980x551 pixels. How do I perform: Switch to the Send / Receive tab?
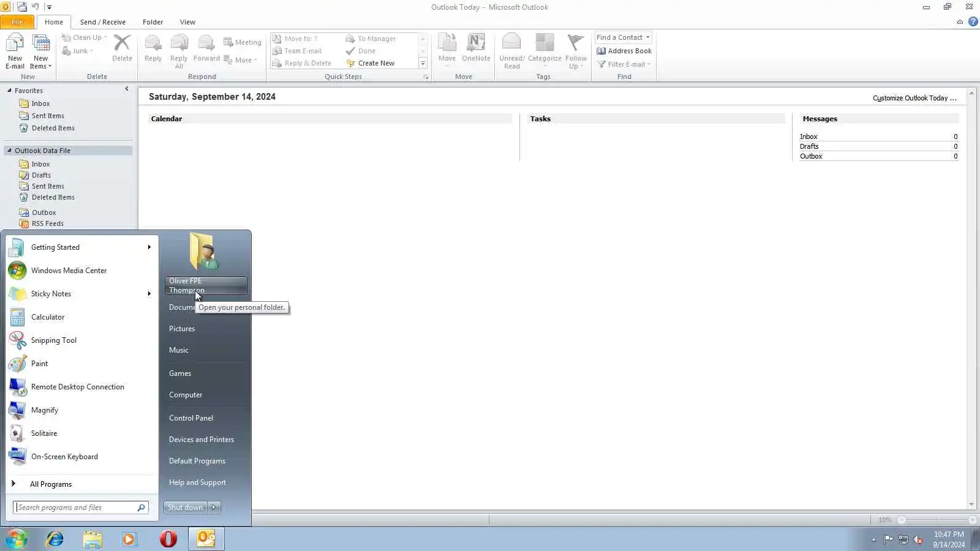pyautogui.click(x=103, y=22)
